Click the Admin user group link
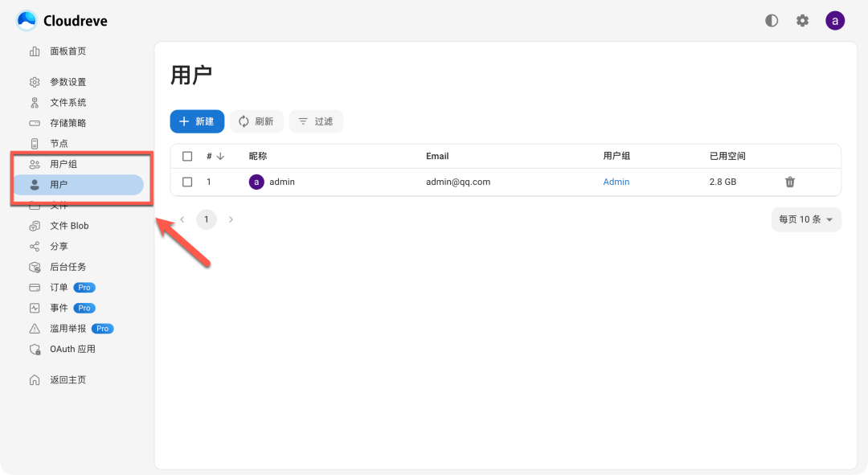Image resolution: width=868 pixels, height=475 pixels. [616, 182]
